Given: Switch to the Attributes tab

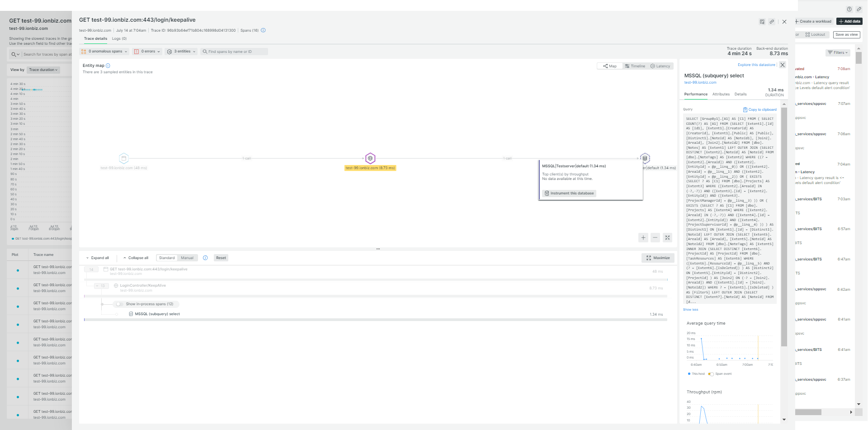Looking at the screenshot, I should point(721,94).
